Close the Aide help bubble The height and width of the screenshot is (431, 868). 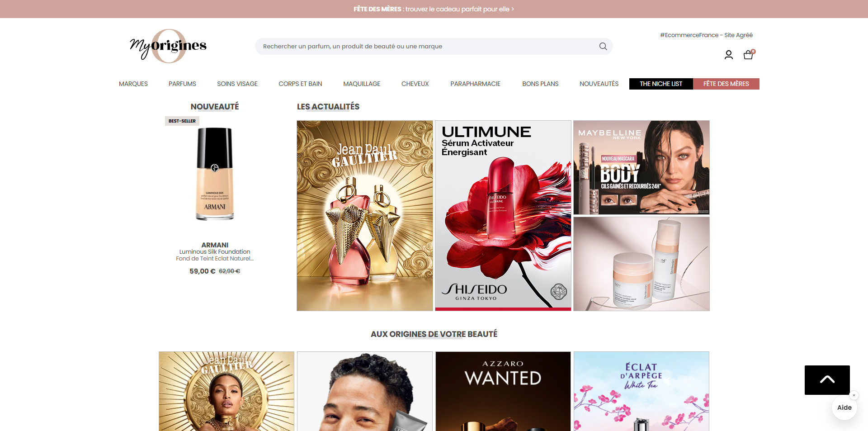click(854, 395)
